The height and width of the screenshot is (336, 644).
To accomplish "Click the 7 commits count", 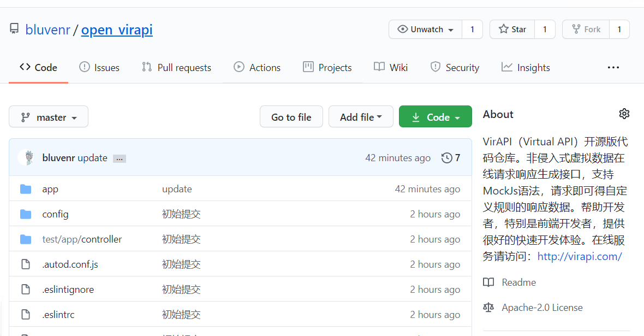I will (x=457, y=157).
